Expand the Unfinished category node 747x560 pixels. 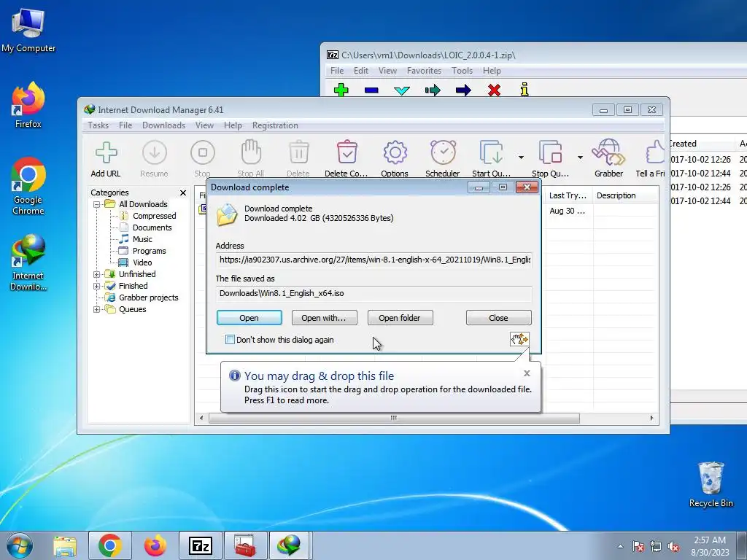97,274
